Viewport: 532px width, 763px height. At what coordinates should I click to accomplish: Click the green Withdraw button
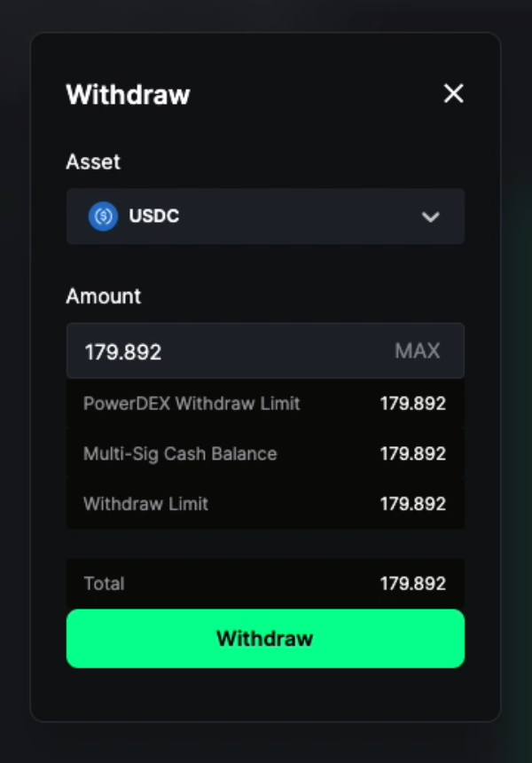[265, 638]
